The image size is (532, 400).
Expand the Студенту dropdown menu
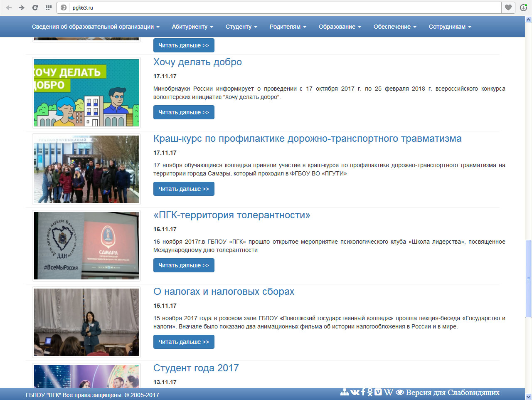click(241, 27)
